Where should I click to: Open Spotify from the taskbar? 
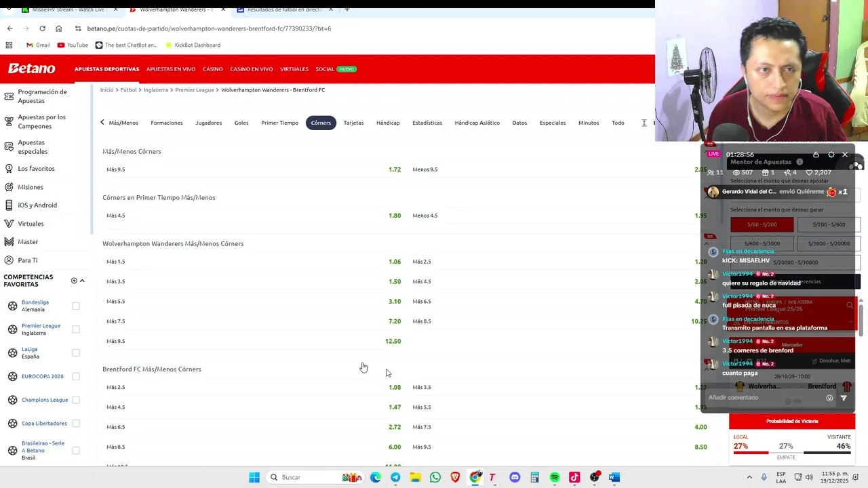point(555,477)
